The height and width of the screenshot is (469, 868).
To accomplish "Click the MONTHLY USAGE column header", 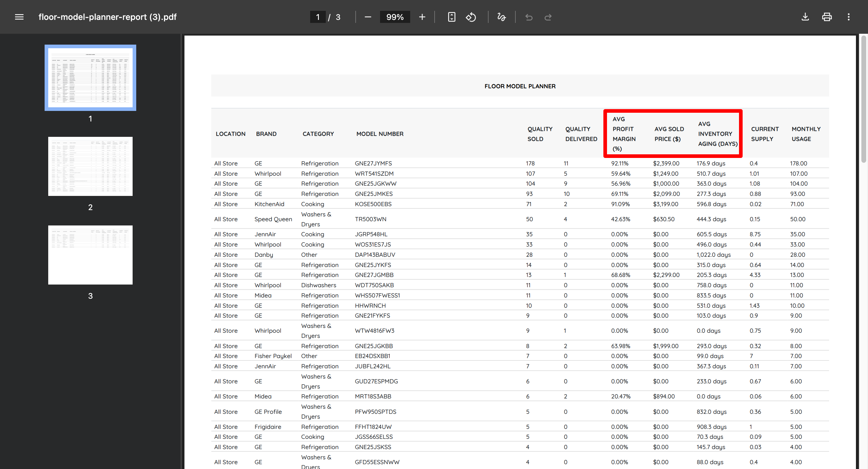I will 806,134.
